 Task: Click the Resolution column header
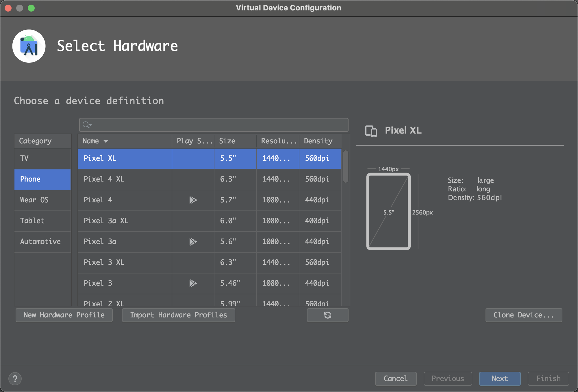tap(278, 141)
